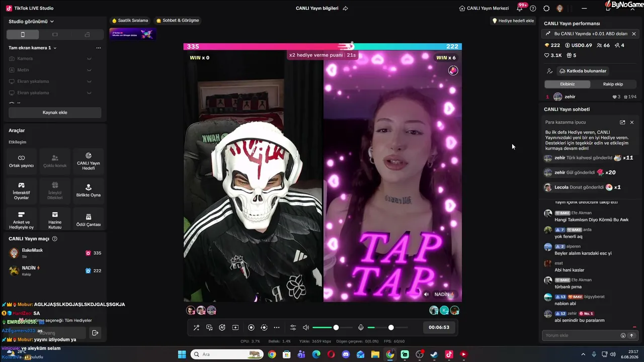Image resolution: width=644 pixels, height=362 pixels.
Task: Open Katkıda bulunanlar contributors
Action: click(x=583, y=71)
